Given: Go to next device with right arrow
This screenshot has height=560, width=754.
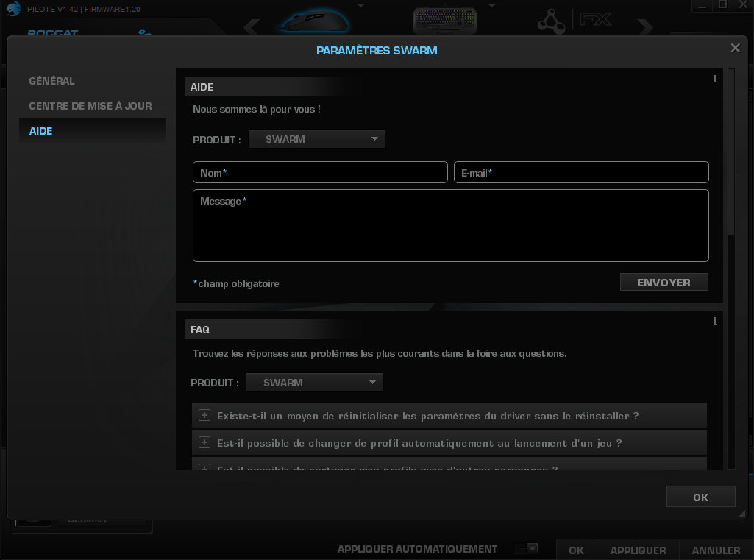Looking at the screenshot, I should click(645, 26).
